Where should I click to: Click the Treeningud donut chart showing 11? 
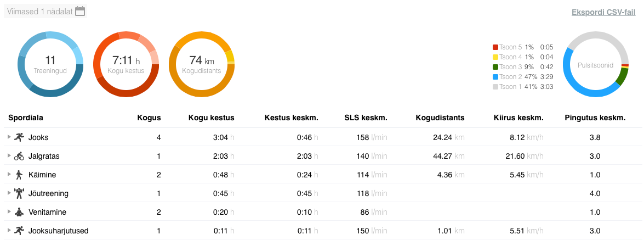(50, 64)
